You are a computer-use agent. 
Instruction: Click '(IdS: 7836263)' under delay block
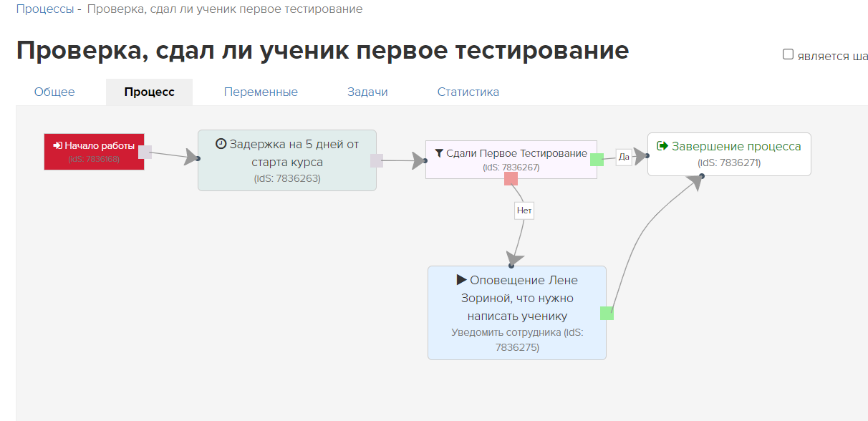point(287,178)
